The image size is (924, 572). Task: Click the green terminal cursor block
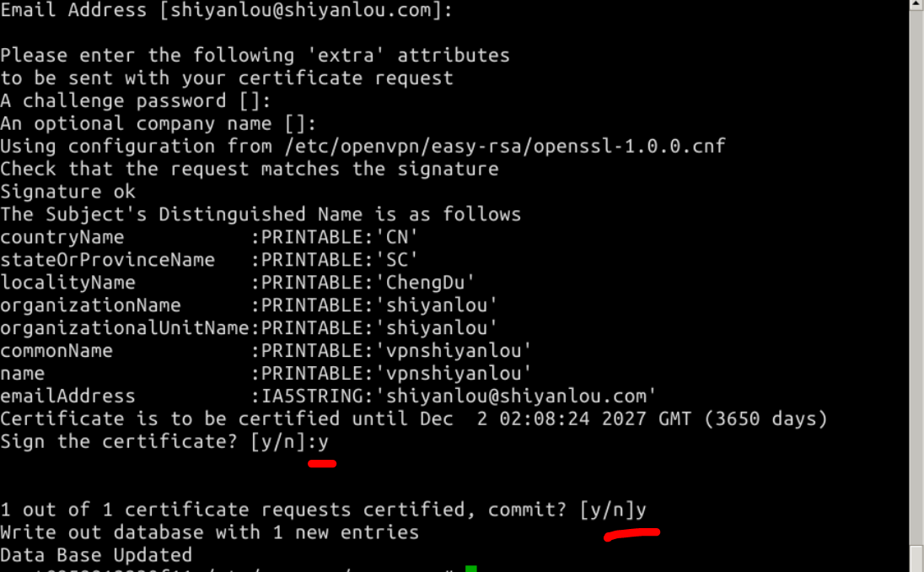tap(470, 569)
